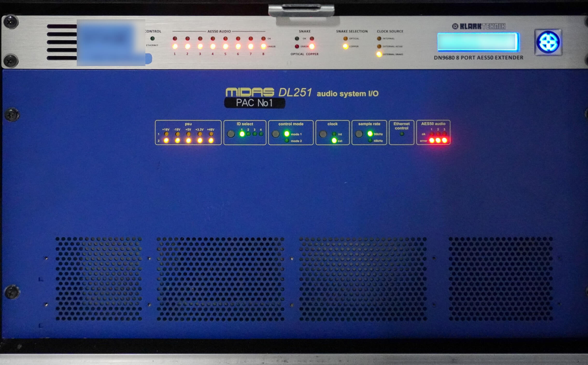Viewport: 588px width, 365px height.
Task: Tap snake selection Optical LED
Action: pyautogui.click(x=345, y=39)
